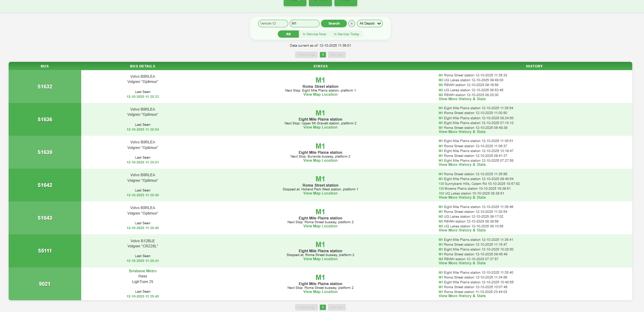This screenshot has height=312, width=644.
Task: Switch to In Service Today filter
Action: [346, 34]
